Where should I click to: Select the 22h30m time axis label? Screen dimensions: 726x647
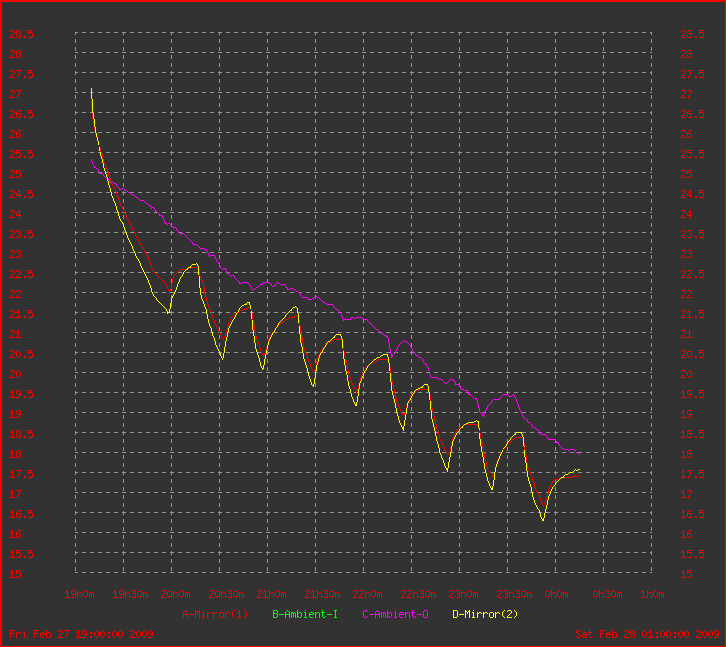pyautogui.click(x=418, y=594)
